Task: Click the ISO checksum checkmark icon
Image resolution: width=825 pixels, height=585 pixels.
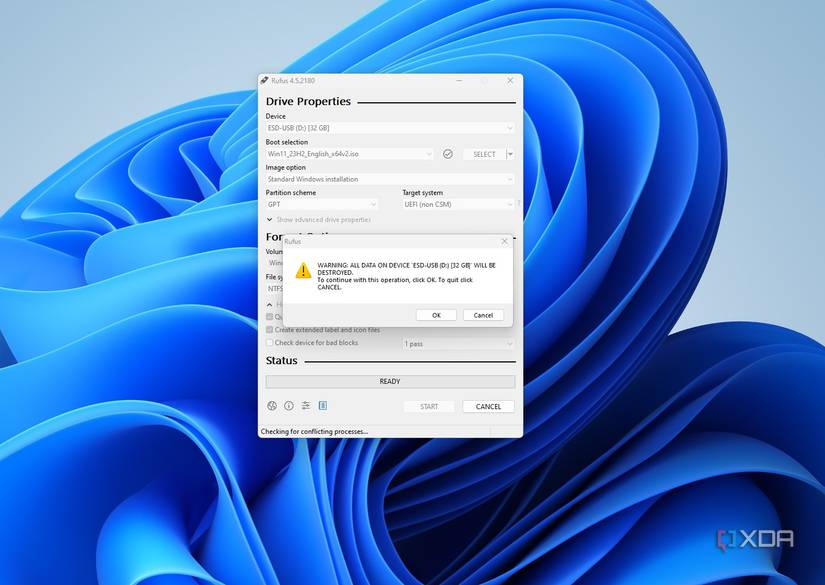Action: [x=448, y=154]
